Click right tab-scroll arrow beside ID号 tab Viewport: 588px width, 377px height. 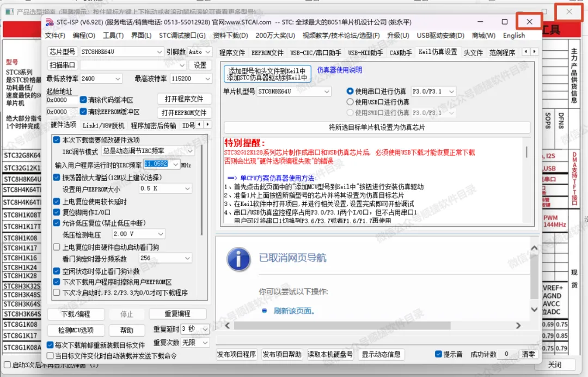click(x=207, y=125)
